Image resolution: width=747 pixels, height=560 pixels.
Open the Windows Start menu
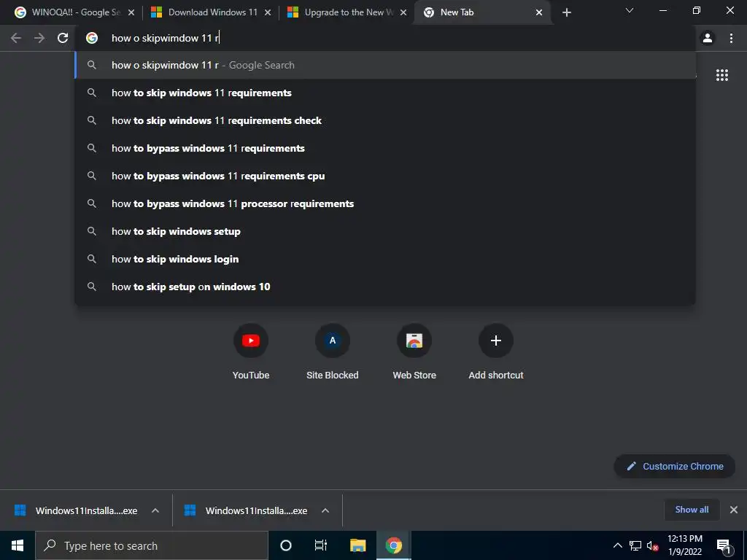tap(18, 545)
